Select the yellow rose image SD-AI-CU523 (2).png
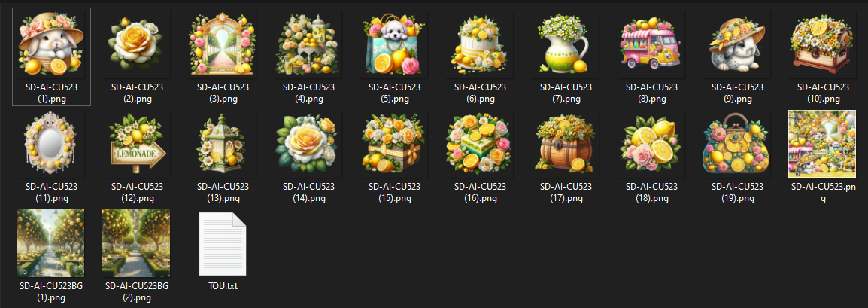The height and width of the screenshot is (308, 868). tap(137, 43)
